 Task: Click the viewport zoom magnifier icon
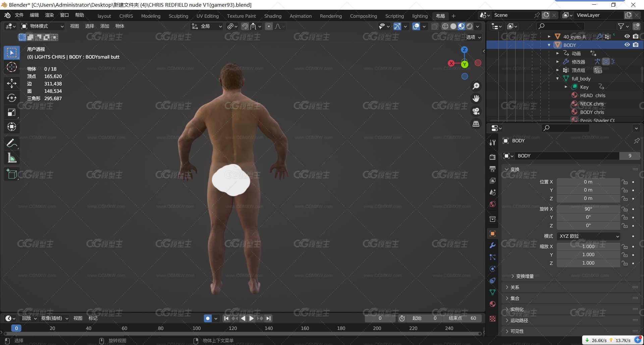[x=476, y=86]
